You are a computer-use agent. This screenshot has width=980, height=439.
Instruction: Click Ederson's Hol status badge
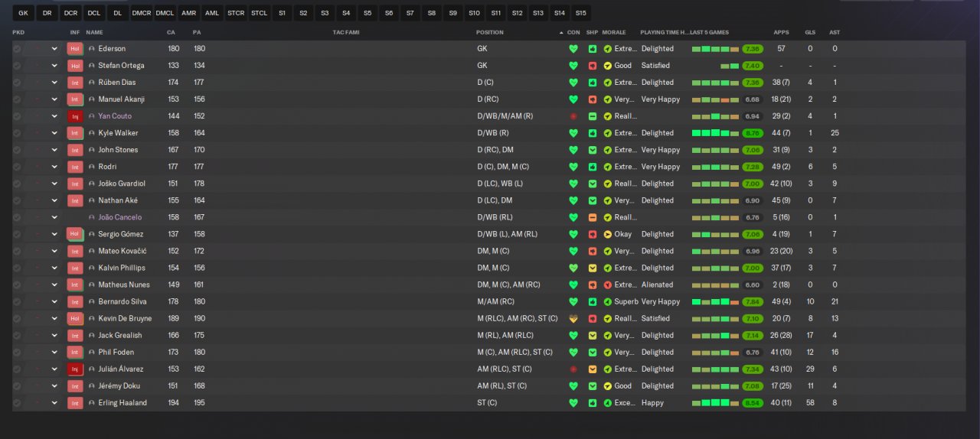point(74,49)
